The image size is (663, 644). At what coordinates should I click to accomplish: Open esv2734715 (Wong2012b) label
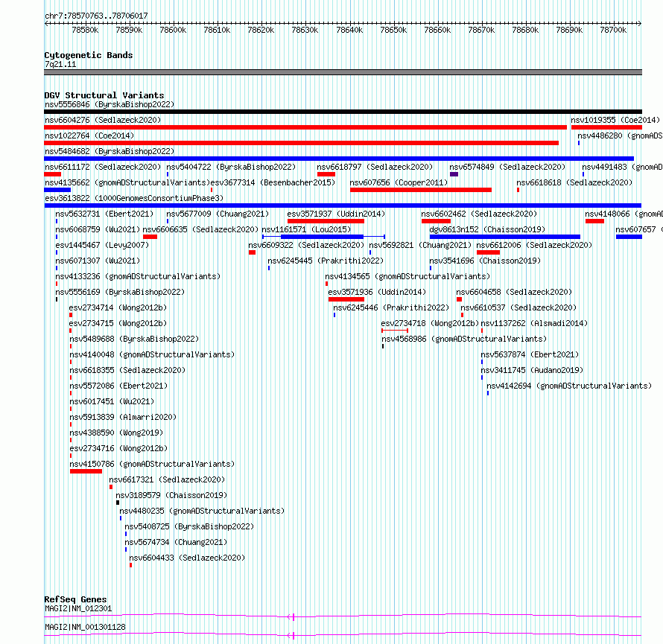[x=118, y=323]
